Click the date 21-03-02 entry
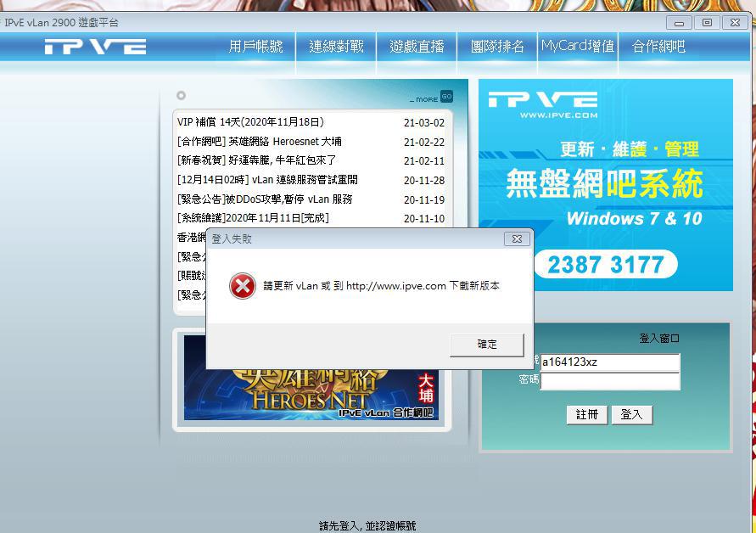 tap(424, 123)
